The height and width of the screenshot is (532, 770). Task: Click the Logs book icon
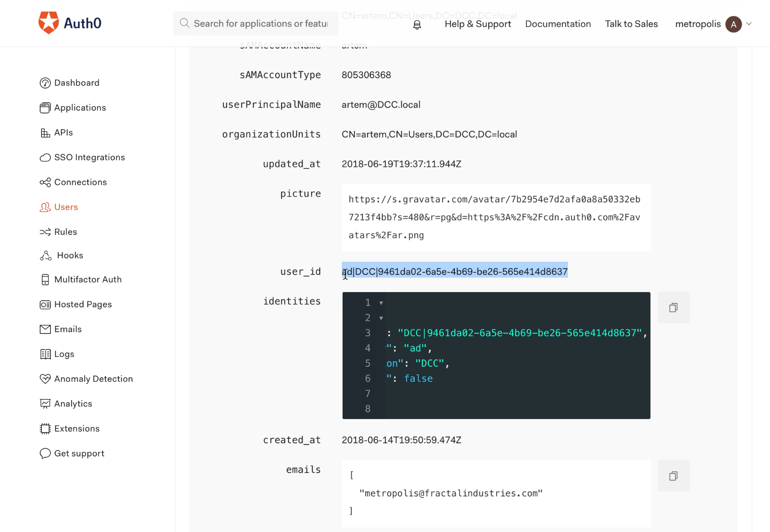pyautogui.click(x=45, y=354)
